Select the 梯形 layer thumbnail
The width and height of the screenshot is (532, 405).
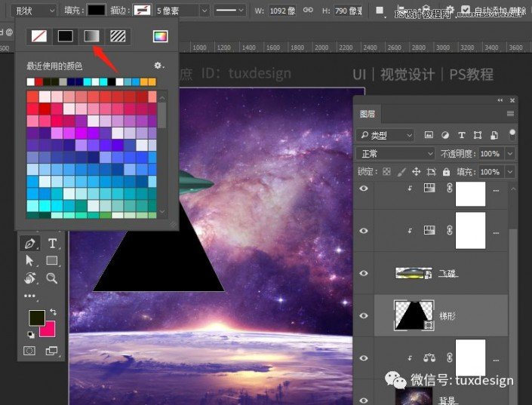click(414, 315)
